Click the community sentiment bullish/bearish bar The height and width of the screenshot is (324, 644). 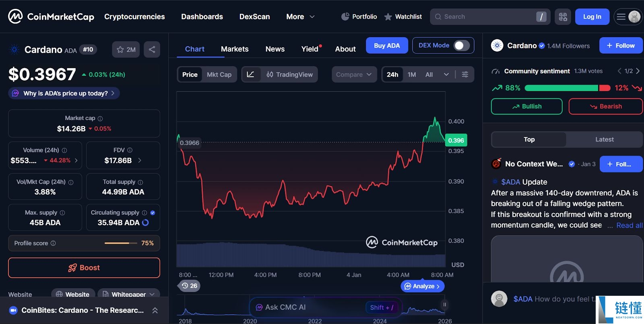point(568,88)
